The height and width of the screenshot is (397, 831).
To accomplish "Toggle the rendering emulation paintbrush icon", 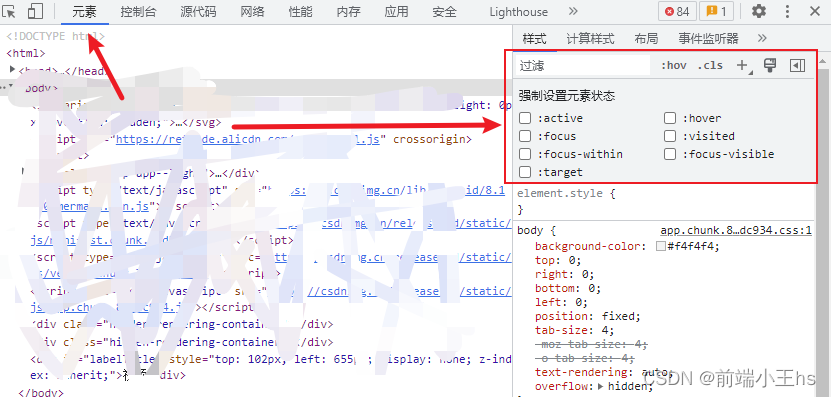I will 770,65.
